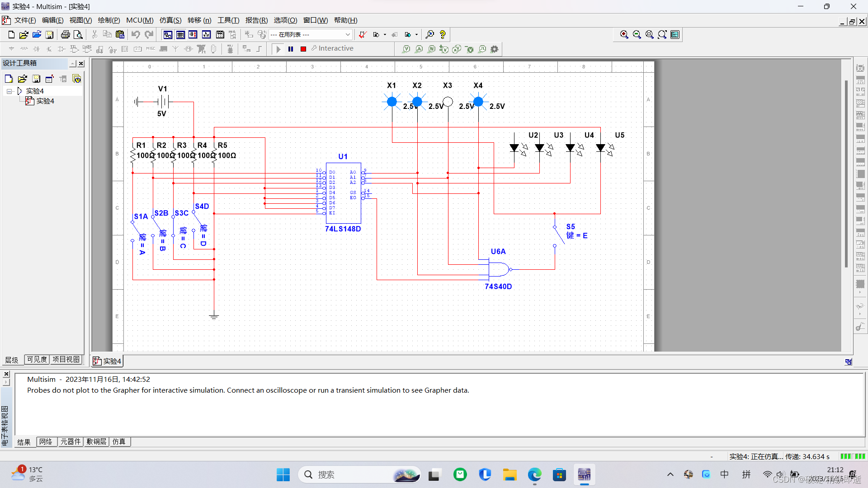
Task: Collapse the 实验4 design tree node
Action: (9, 91)
